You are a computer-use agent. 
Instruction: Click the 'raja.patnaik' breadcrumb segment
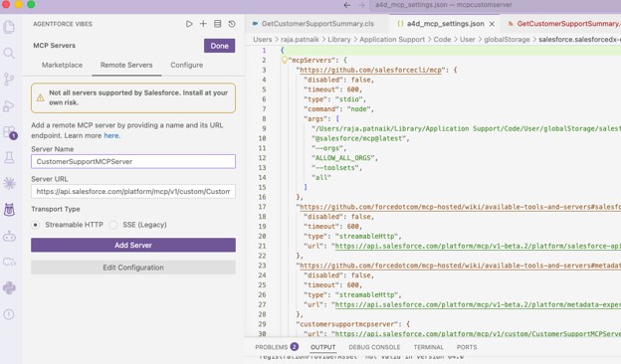pyautogui.click(x=300, y=40)
